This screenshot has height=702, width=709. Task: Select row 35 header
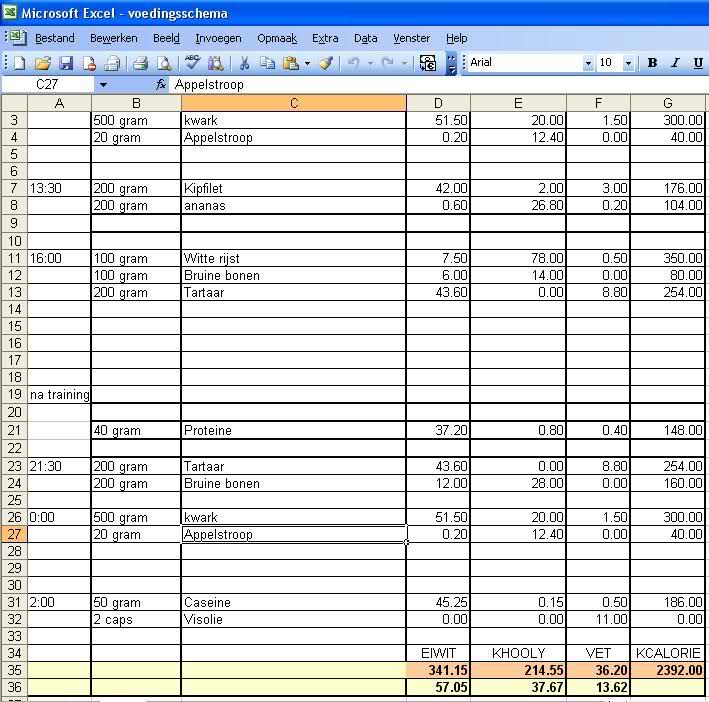(x=14, y=670)
